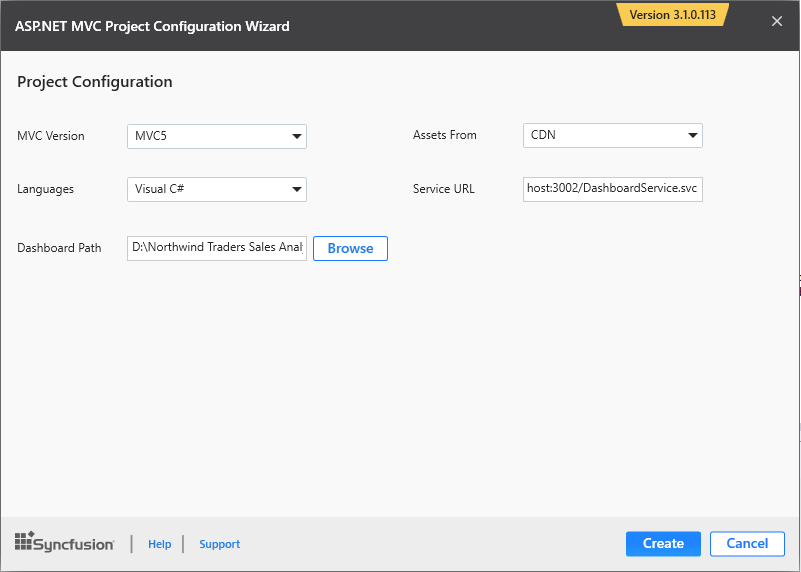The height and width of the screenshot is (572, 801).
Task: Focus the Service URL text field
Action: (x=612, y=189)
